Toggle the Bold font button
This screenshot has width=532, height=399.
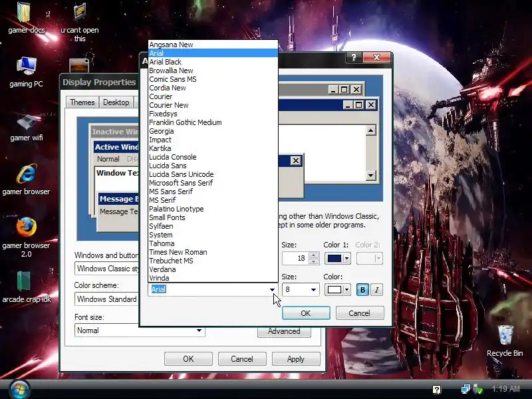(x=362, y=290)
